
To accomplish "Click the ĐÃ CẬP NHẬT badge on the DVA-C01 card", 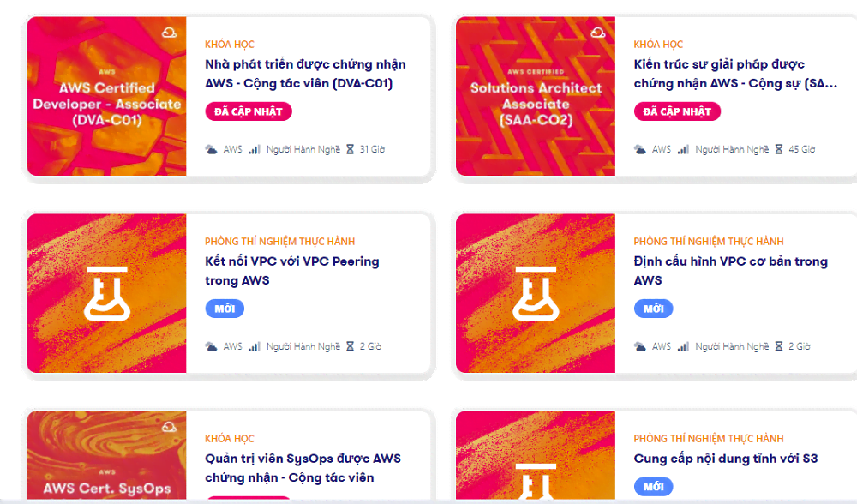I will pos(248,111).
